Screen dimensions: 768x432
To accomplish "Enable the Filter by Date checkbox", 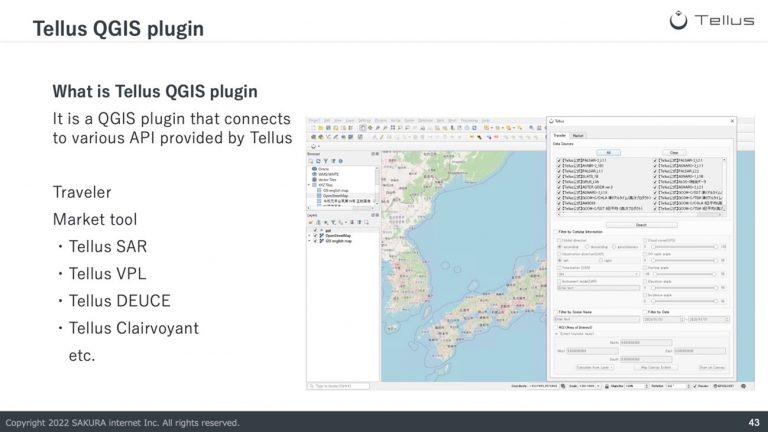I will [645, 312].
